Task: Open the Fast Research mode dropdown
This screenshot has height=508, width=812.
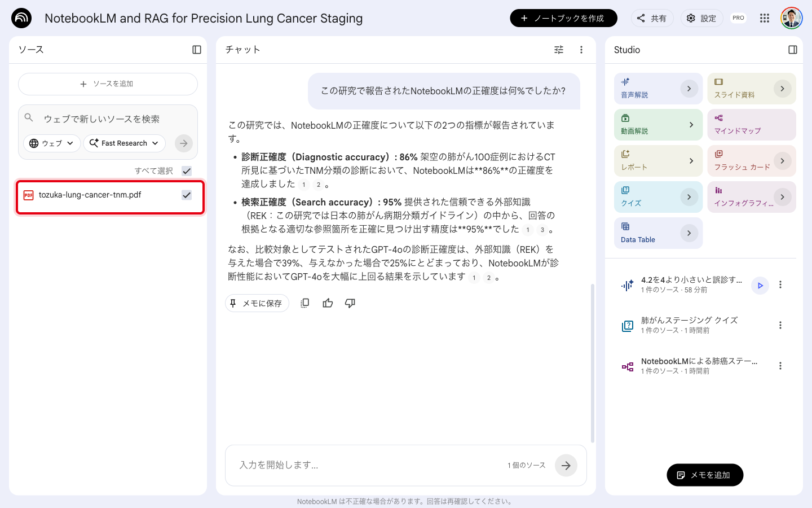Action: coord(125,143)
